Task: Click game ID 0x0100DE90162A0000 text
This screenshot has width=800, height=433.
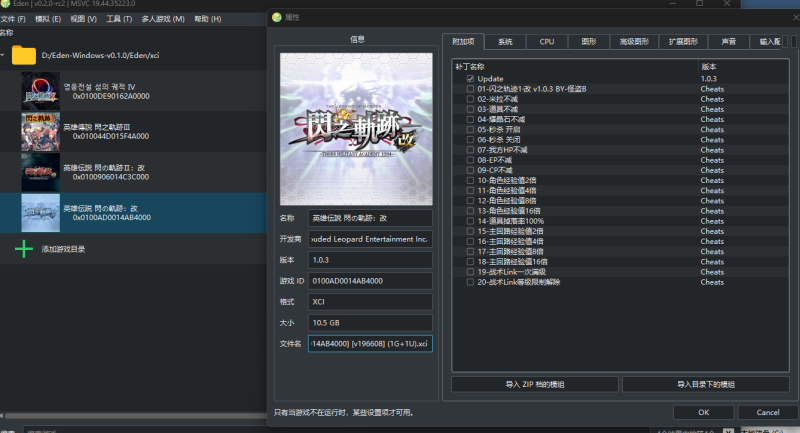Action: [111, 96]
